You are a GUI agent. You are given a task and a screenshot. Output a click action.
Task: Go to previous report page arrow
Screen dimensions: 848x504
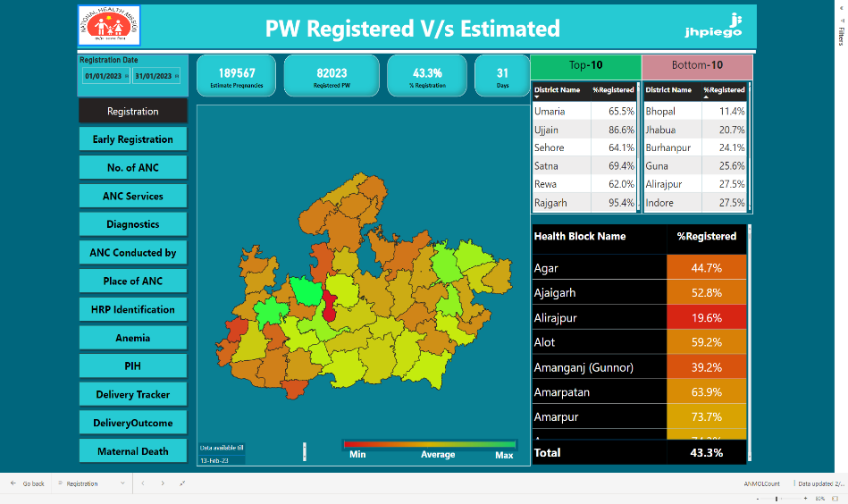(143, 483)
